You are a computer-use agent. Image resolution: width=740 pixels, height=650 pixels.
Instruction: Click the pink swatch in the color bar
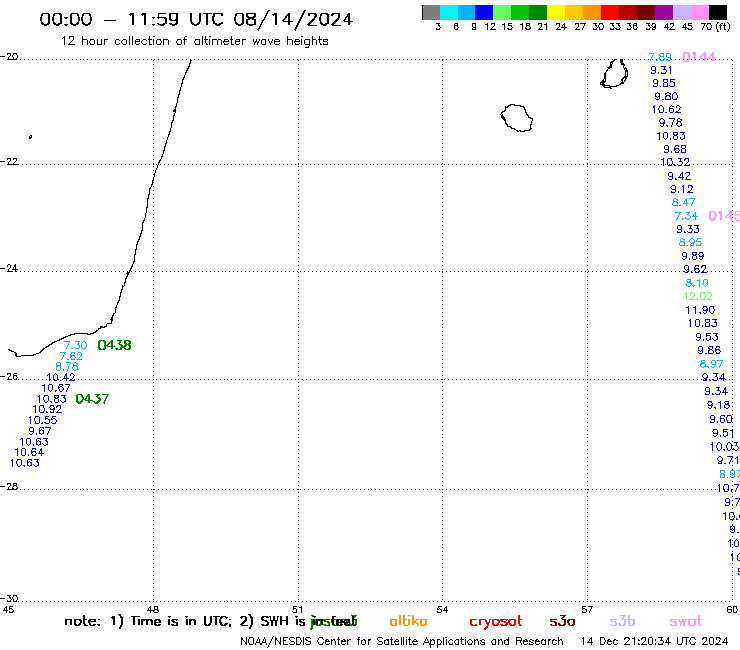click(699, 12)
